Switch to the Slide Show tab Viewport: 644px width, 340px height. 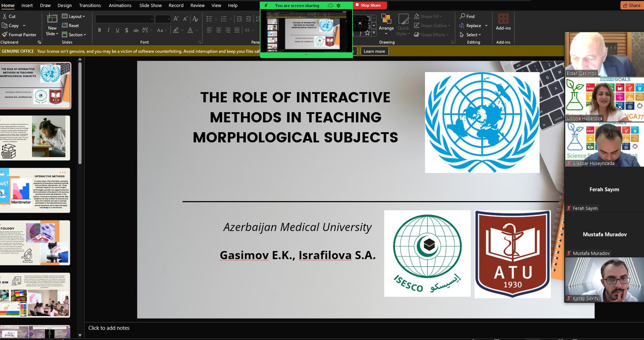click(150, 5)
